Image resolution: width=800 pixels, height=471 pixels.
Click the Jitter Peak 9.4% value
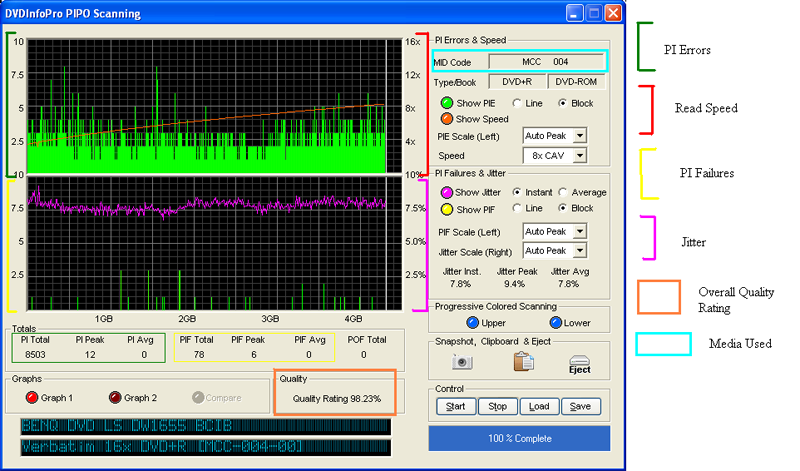[x=514, y=284]
